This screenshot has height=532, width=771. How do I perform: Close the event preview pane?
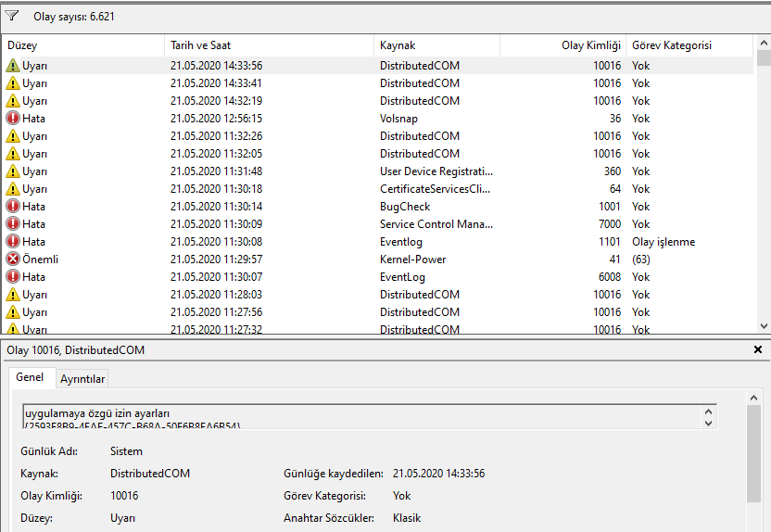click(x=758, y=349)
